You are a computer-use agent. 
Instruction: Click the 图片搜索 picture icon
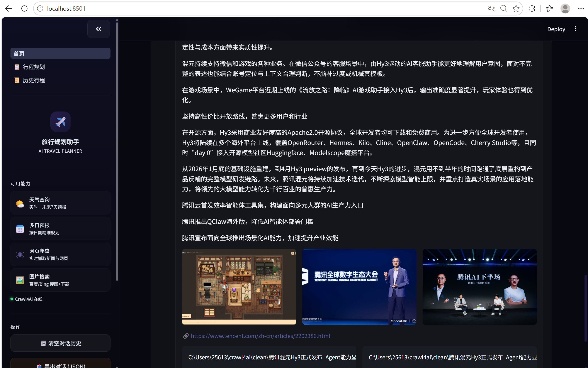[20, 280]
